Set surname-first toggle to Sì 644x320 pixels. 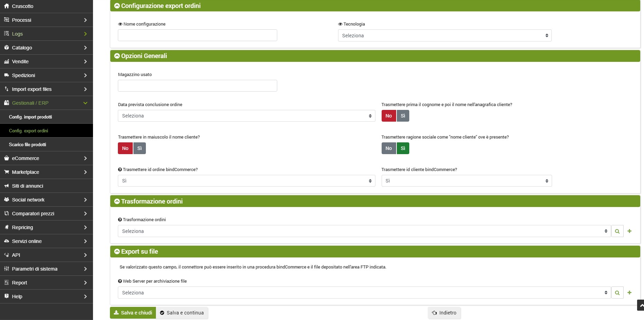[403, 116]
